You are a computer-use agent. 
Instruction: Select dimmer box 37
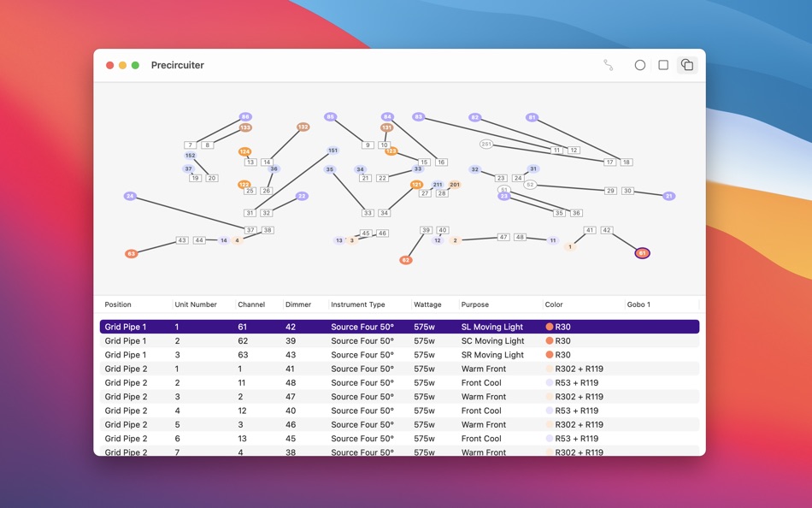coord(250,230)
